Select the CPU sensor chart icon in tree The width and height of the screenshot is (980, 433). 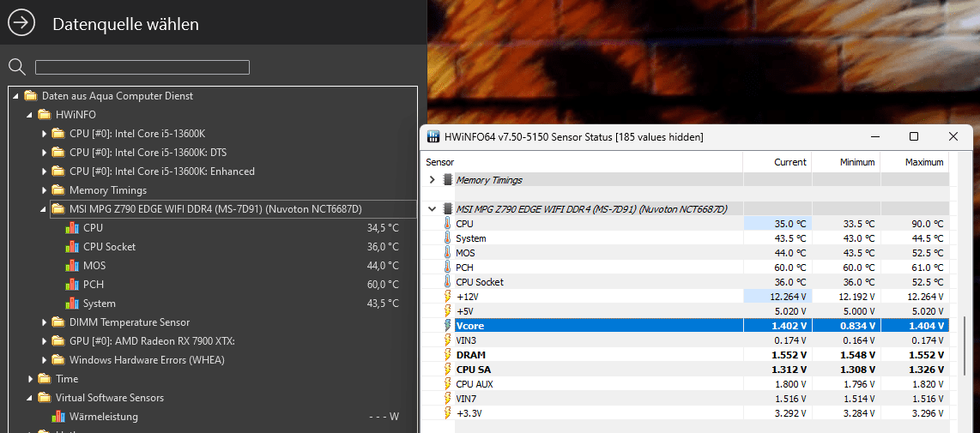pos(72,228)
